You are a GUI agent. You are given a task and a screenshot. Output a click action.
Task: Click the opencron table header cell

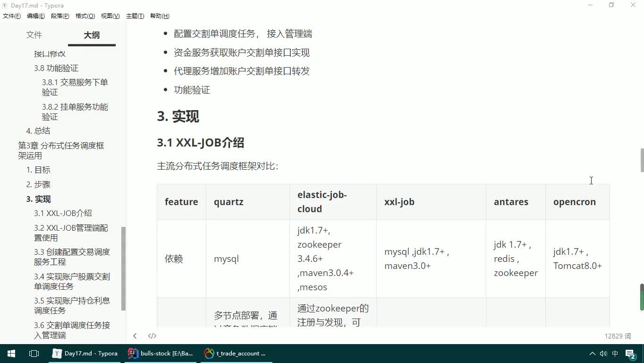(x=577, y=202)
